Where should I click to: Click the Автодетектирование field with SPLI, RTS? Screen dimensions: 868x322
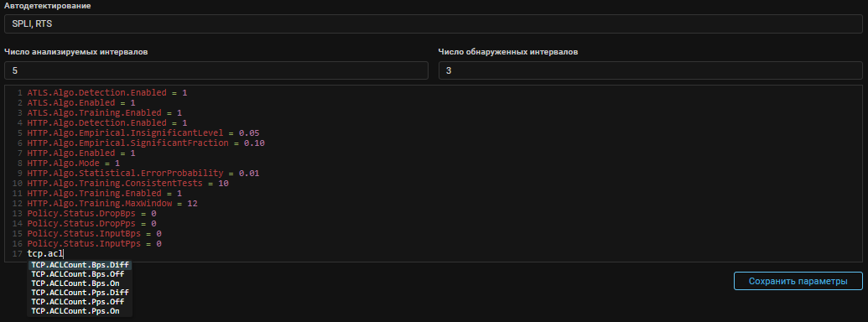click(433, 24)
